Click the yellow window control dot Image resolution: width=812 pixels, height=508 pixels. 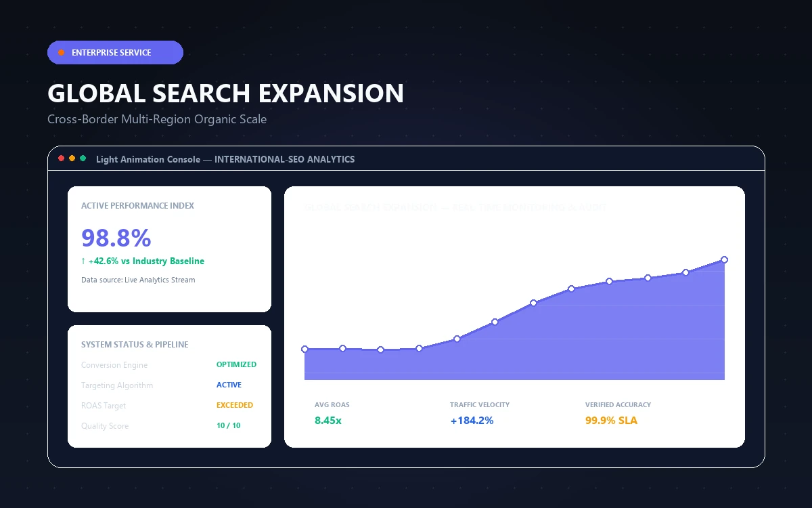coord(72,158)
